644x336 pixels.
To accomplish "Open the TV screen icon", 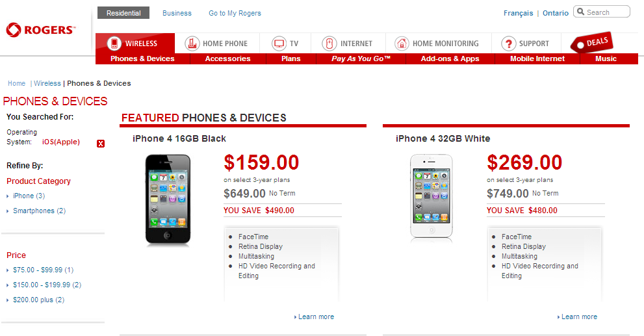I will coord(279,43).
